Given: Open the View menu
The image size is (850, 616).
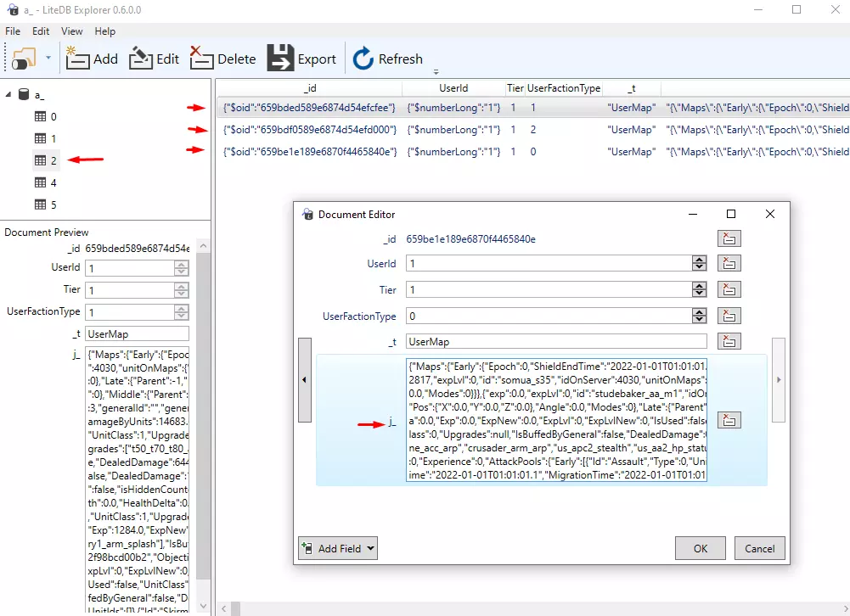Looking at the screenshot, I should click(72, 31).
